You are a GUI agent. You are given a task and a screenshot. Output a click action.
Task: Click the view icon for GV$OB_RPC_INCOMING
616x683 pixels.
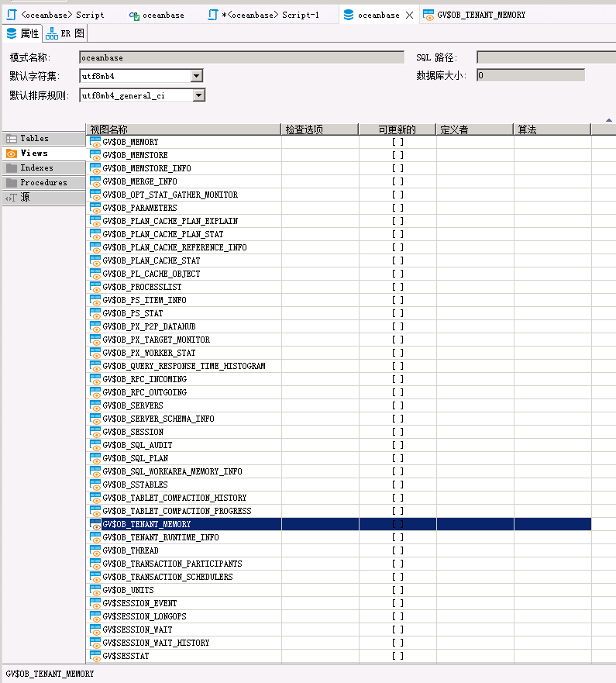click(x=95, y=379)
